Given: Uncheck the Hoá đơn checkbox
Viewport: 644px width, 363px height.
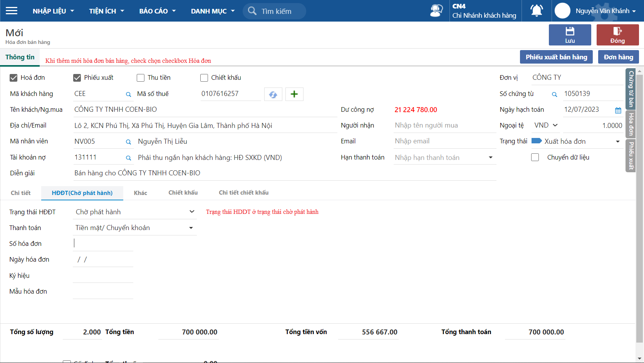Looking at the screenshot, I should click(x=13, y=78).
